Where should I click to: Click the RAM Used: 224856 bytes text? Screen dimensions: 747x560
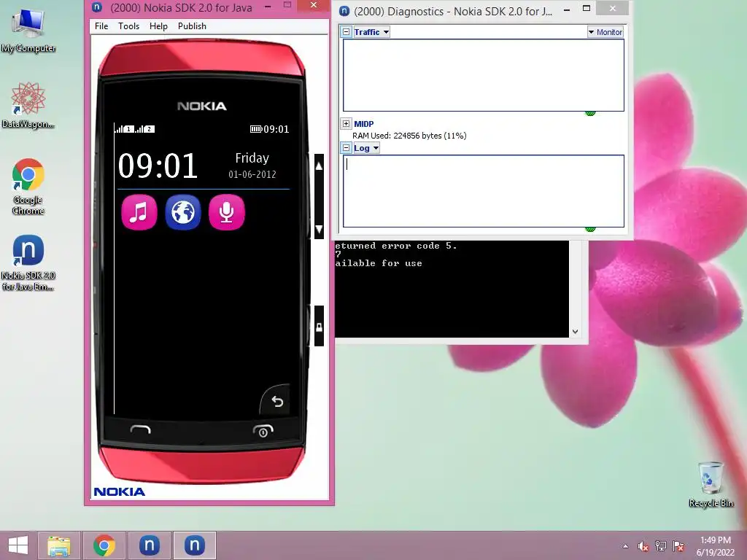tap(410, 136)
